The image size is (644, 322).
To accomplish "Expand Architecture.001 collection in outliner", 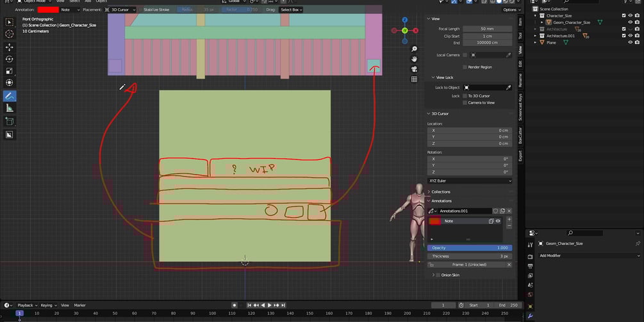I will tap(536, 36).
